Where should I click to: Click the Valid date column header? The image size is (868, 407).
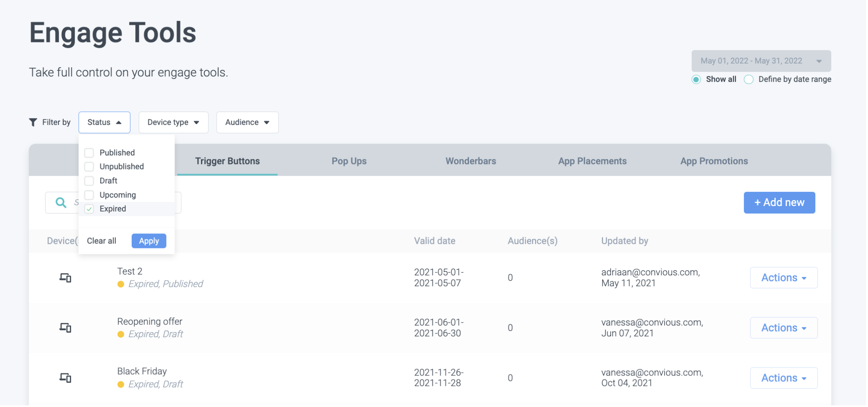click(x=434, y=241)
